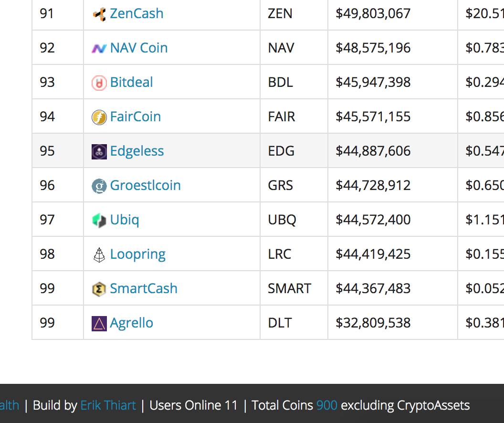Viewport: 504px width, 423px height.
Task: Click the Erik Thiart credit link
Action: click(108, 405)
